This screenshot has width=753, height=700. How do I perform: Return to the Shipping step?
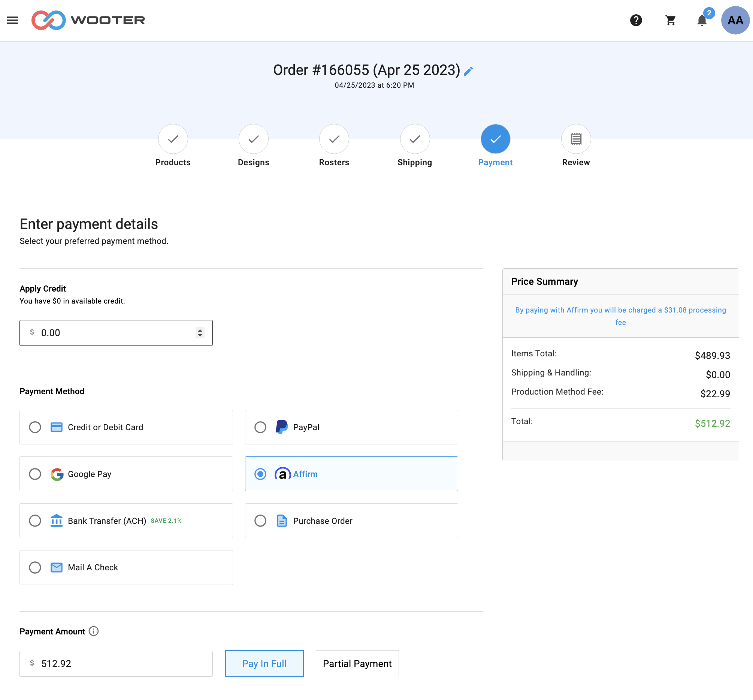coord(415,139)
